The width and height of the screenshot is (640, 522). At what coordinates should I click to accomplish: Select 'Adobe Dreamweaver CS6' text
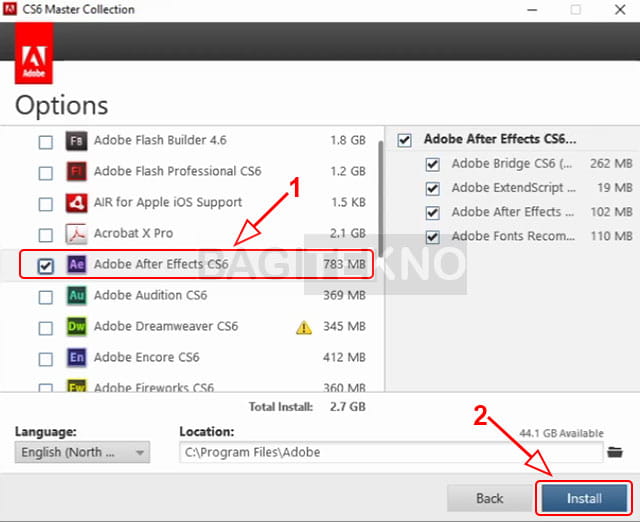coord(166,326)
